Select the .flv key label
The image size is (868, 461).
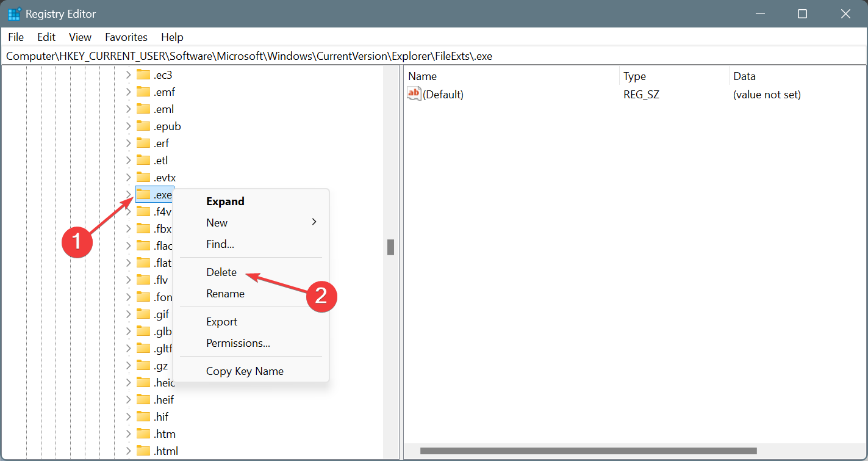tap(161, 280)
